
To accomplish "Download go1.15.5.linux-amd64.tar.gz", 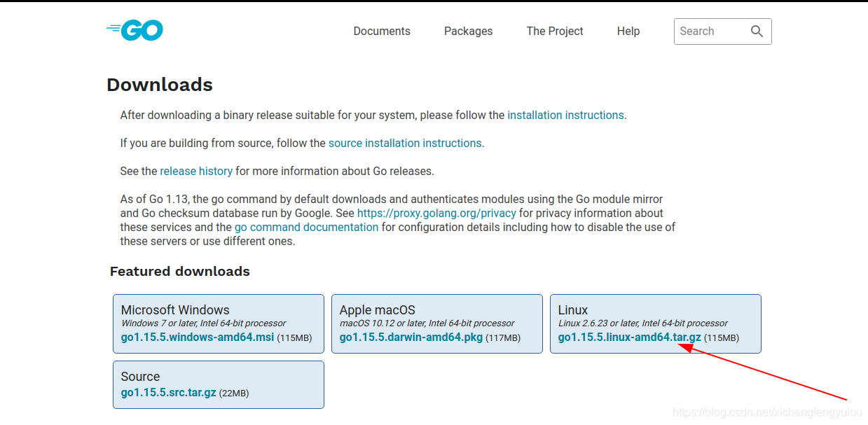I will point(630,337).
